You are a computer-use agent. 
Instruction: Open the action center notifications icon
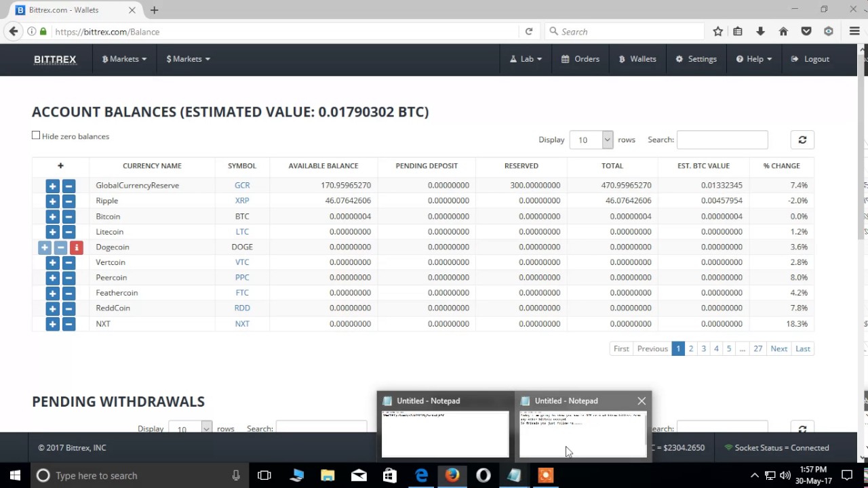(847, 475)
